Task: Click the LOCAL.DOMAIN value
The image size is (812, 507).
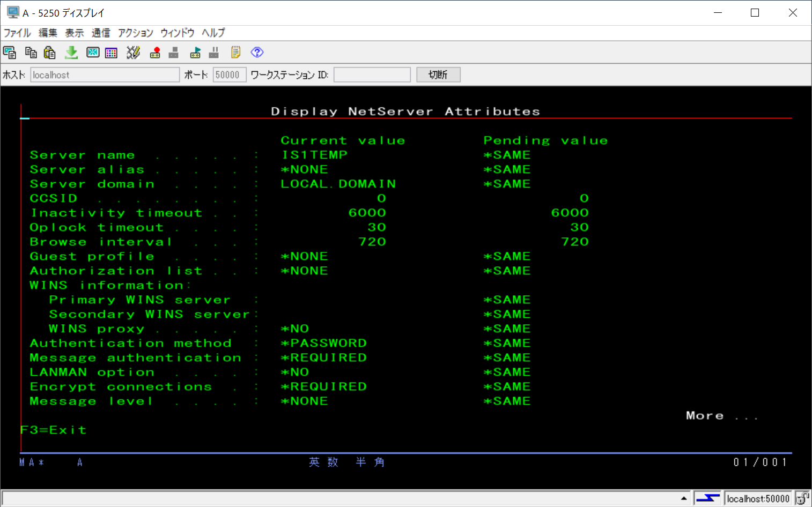Action: [338, 184]
